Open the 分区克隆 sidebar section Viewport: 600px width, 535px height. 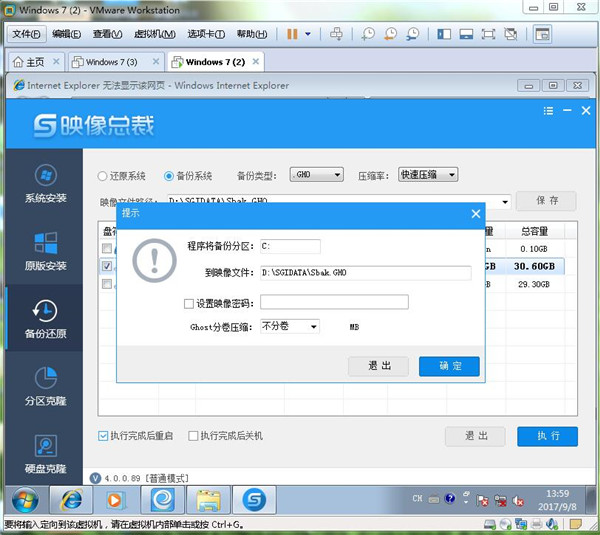(x=46, y=386)
